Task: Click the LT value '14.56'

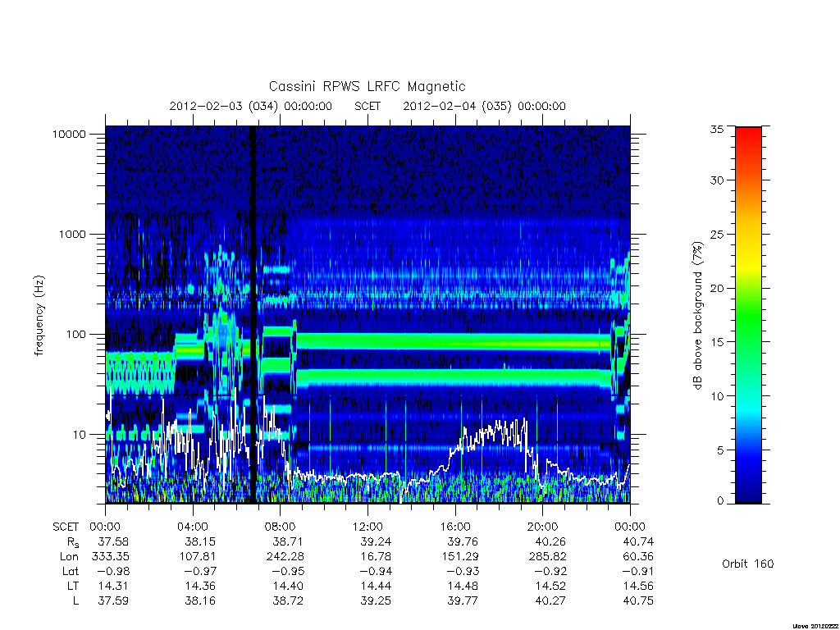Action: 638,586
